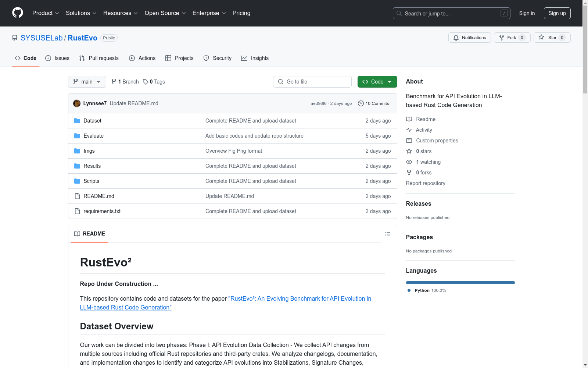Image resolution: width=588 pixels, height=368 pixels.
Task: Switch to the Actions tab
Action: [142, 58]
